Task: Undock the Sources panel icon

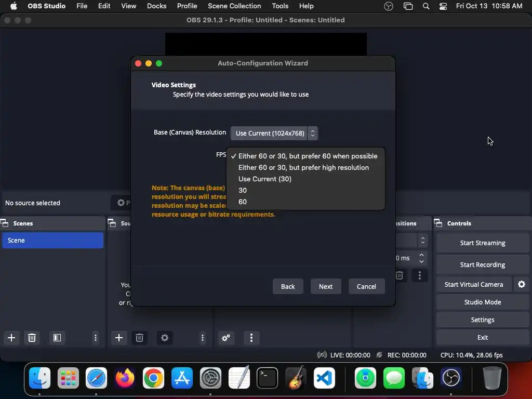Action: coord(112,223)
